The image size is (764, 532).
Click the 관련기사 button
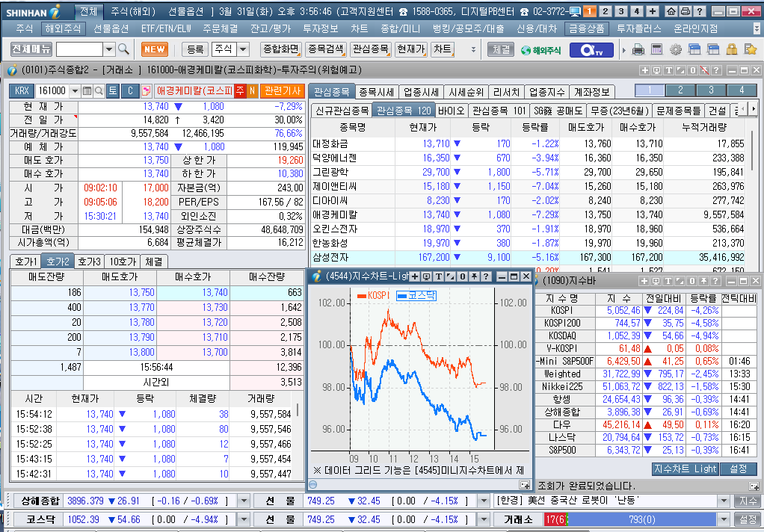(x=283, y=90)
